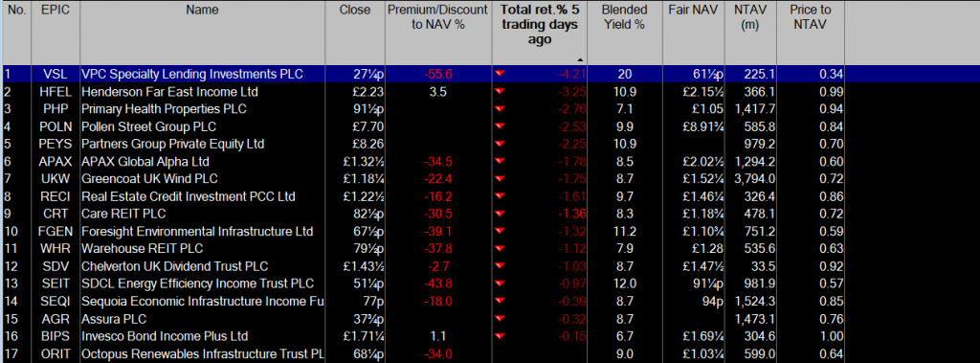Click red down-arrow icon for VPC Specialty Lending
The width and height of the screenshot is (980, 363).
point(500,74)
